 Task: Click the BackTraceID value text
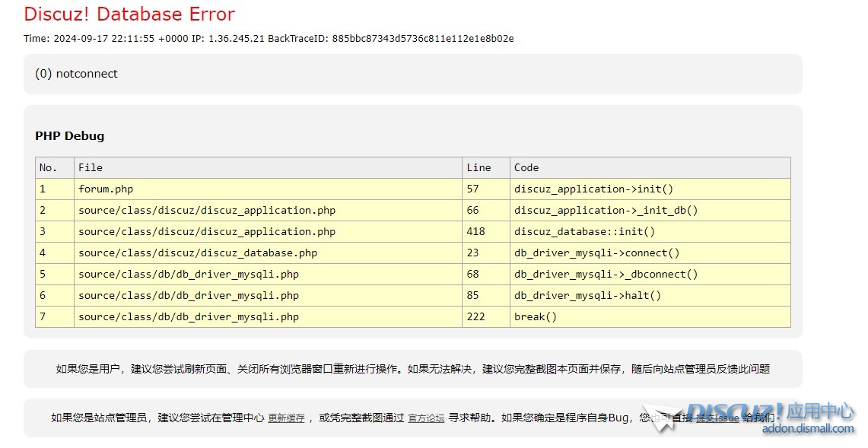tap(422, 38)
